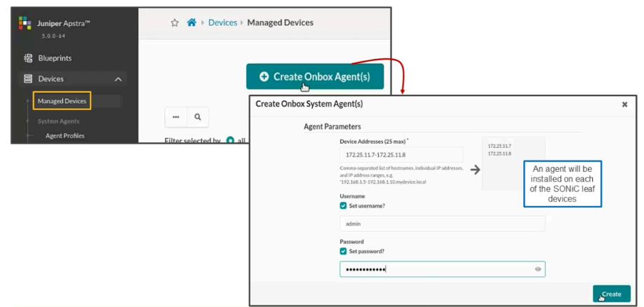The width and height of the screenshot is (644, 307).
Task: Click the comma-separated list hint text
Action: click(402, 175)
